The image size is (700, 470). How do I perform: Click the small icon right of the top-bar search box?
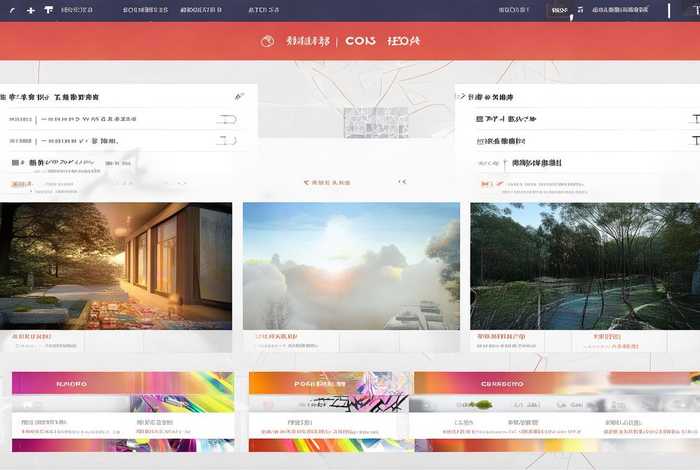[x=580, y=9]
